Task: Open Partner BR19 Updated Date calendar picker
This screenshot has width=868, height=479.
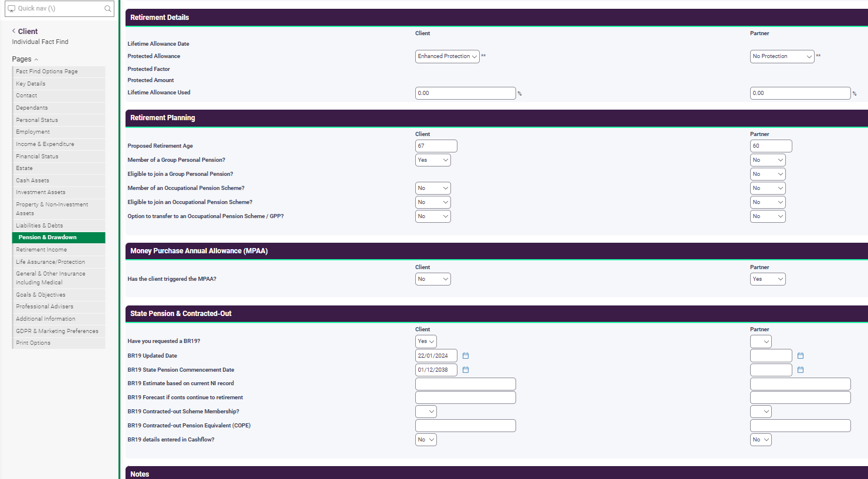Action: [x=800, y=355]
